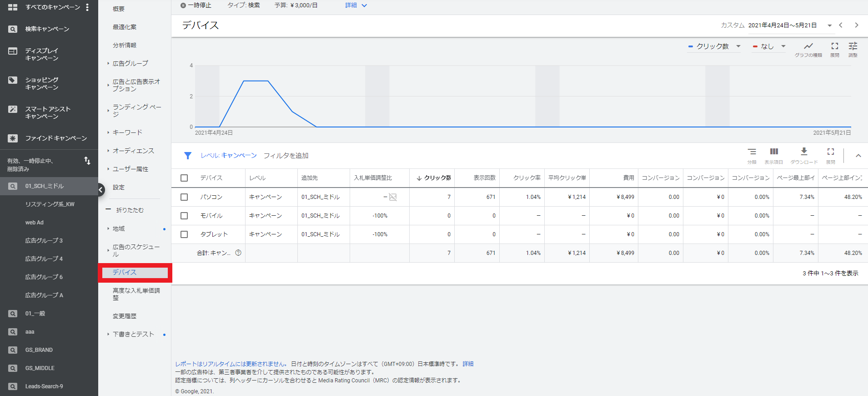Open the 変更履歴 menu item

pyautogui.click(x=125, y=316)
